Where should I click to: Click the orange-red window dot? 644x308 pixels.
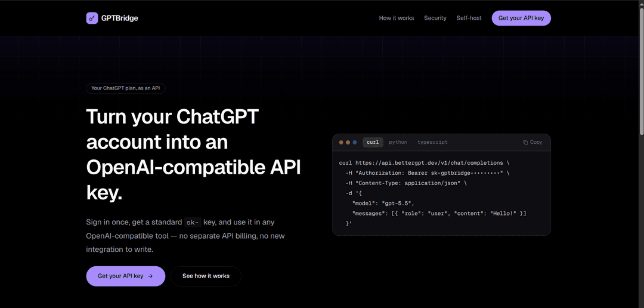tap(341, 142)
